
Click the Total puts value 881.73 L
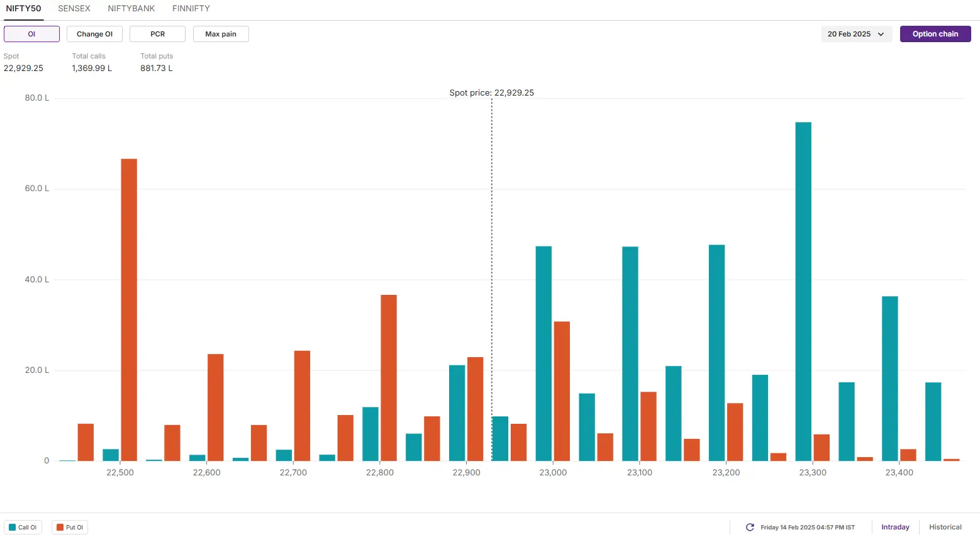(x=157, y=68)
